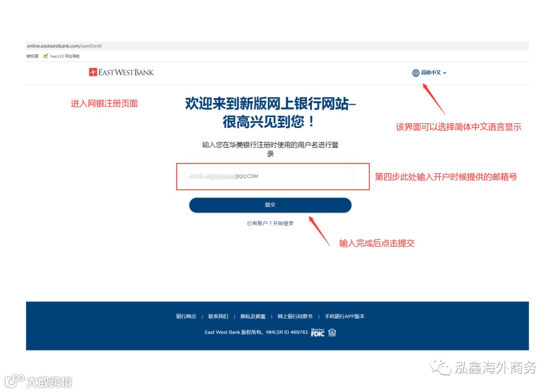Image resolution: width=555 pixels, height=392 pixels.
Task: Click the Equal Housing Lender icon
Action: [x=332, y=332]
